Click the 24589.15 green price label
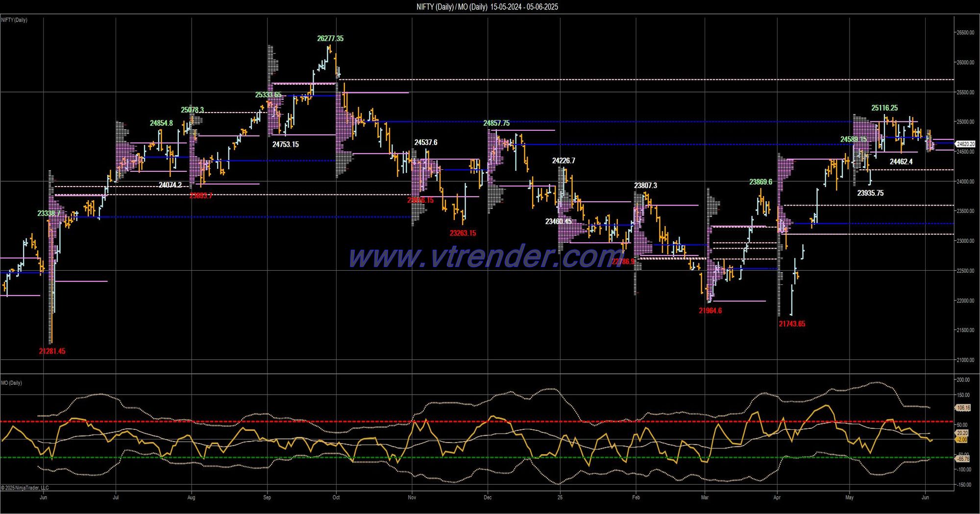The width and height of the screenshot is (980, 514). (x=854, y=140)
